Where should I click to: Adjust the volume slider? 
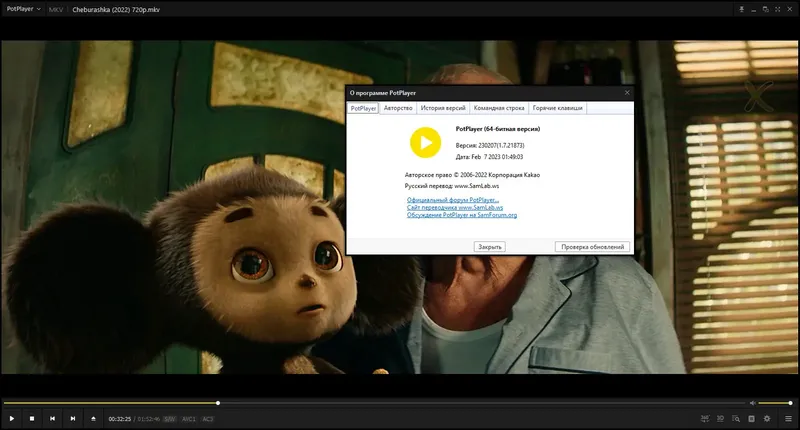tap(774, 403)
